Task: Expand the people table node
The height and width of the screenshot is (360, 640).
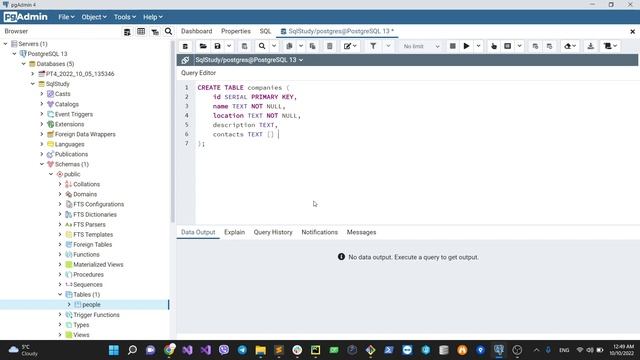Action: 69,304
